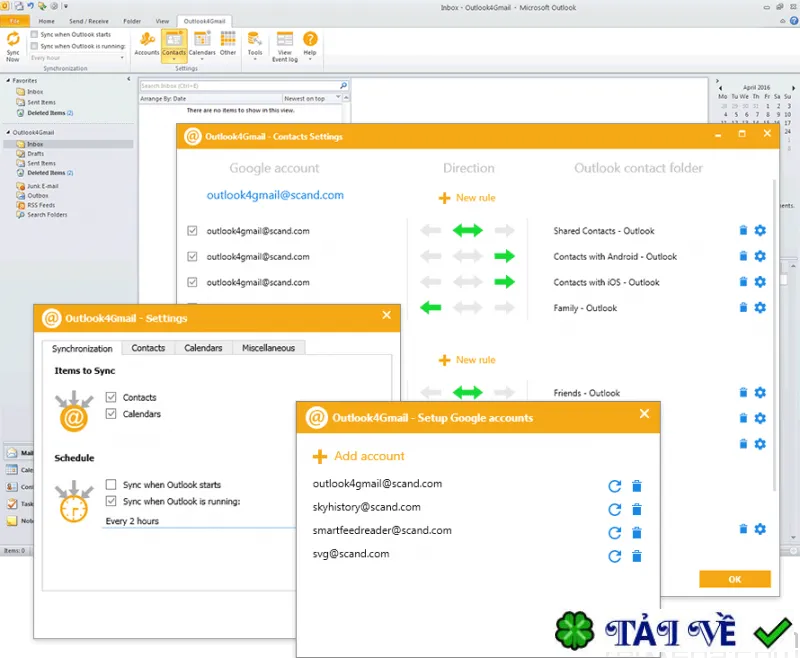The height and width of the screenshot is (658, 800).
Task: Click the blue outlook4gmail@scand.com account heading
Action: [275, 195]
